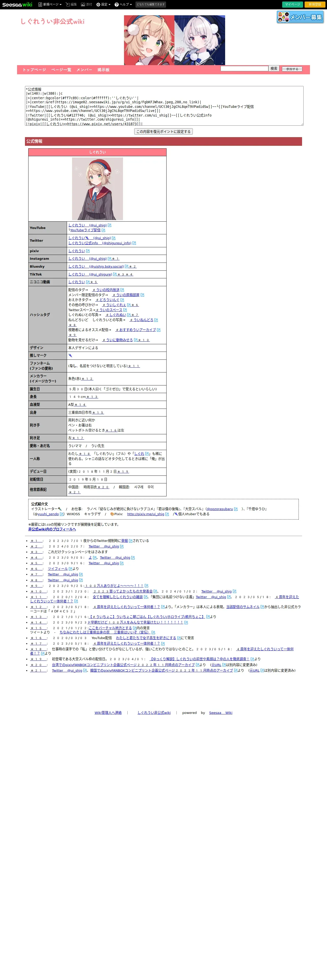The image size is (327, 980).
Task: Open 100万人ありがとよ～～～～！！！ footnote link
Action: tap(114, 586)
